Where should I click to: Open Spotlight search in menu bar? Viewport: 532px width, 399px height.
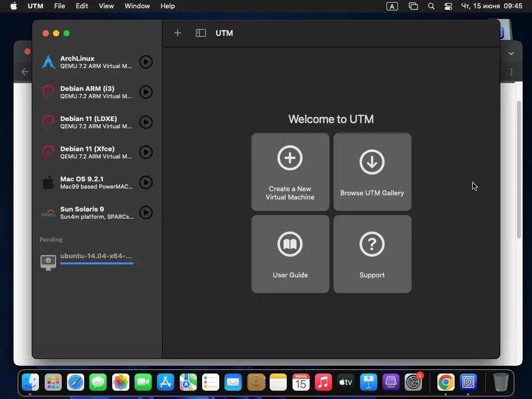[431, 6]
